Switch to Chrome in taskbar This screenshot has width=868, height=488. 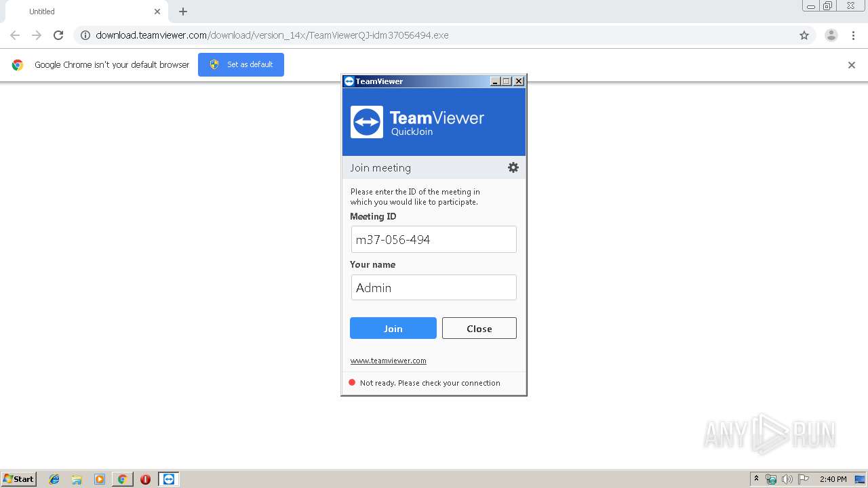pos(122,479)
